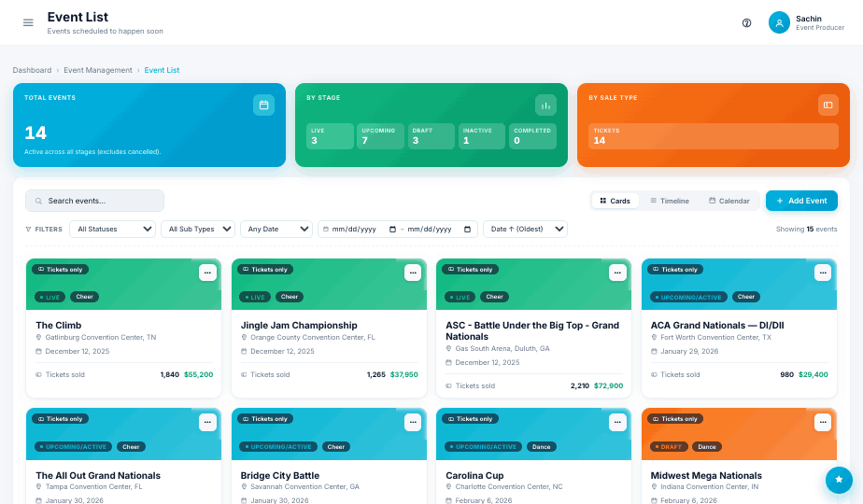Image resolution: width=863 pixels, height=504 pixels.
Task: Click the help question mark icon
Action: (x=746, y=22)
